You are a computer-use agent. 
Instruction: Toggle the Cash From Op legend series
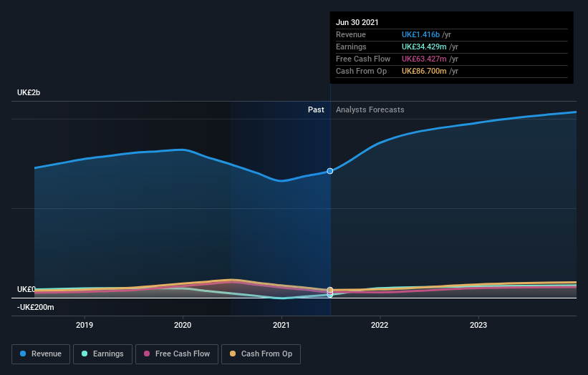[261, 354]
